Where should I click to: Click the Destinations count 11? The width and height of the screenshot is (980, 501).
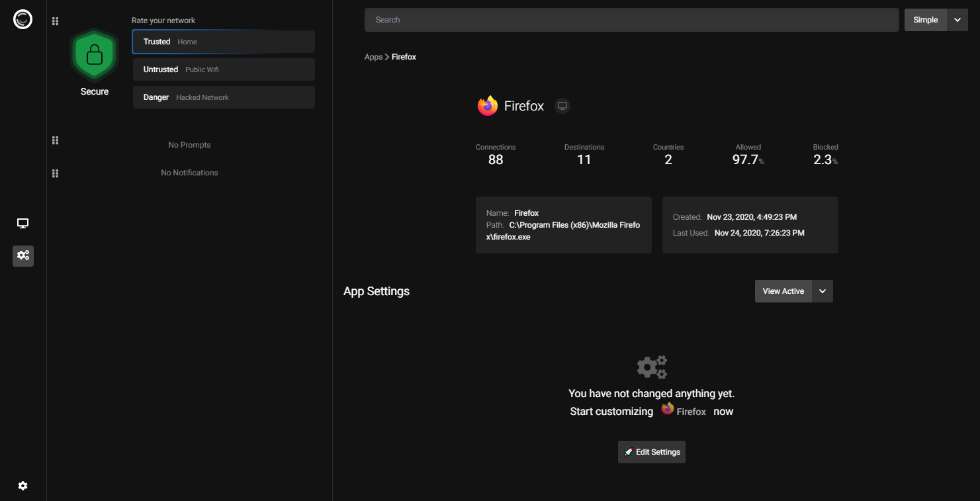tap(584, 159)
